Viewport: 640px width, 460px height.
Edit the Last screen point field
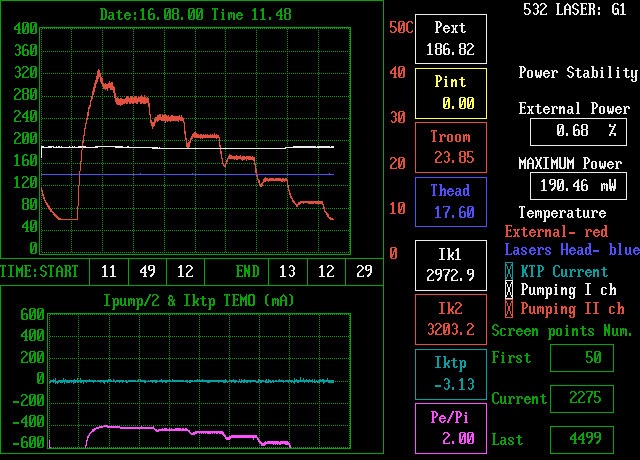(x=581, y=439)
